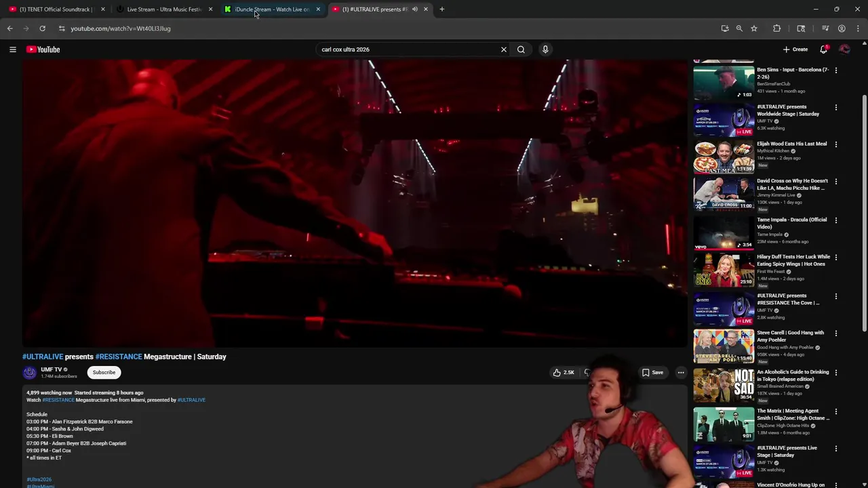Open options menu for The Matrix clip
The image size is (868, 488).
coord(835,411)
